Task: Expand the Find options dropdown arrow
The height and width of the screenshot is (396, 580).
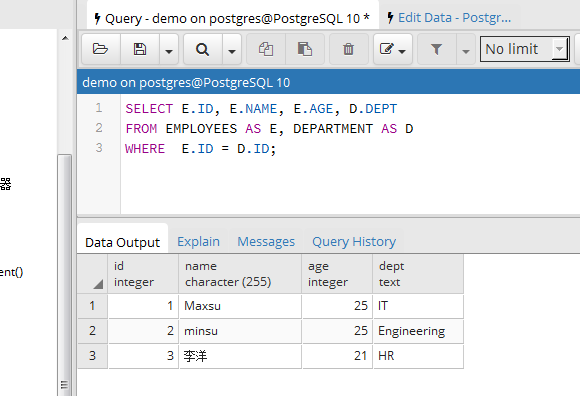Action: click(232, 49)
